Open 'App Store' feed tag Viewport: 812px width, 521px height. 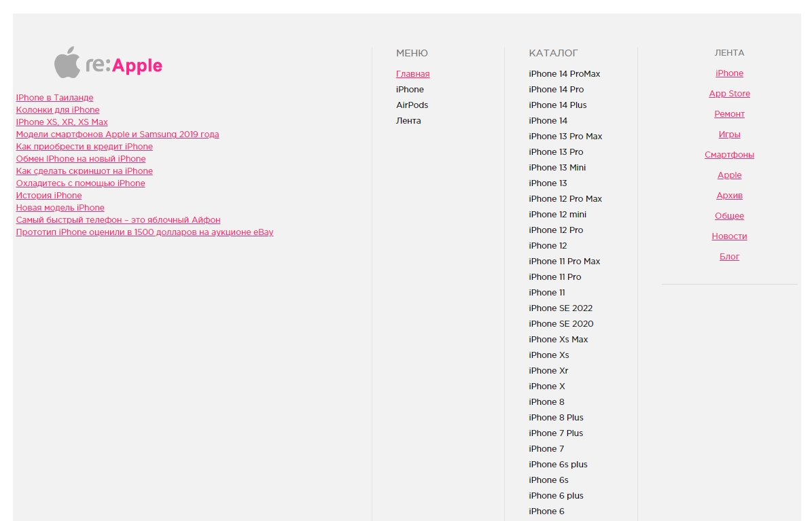(x=729, y=94)
